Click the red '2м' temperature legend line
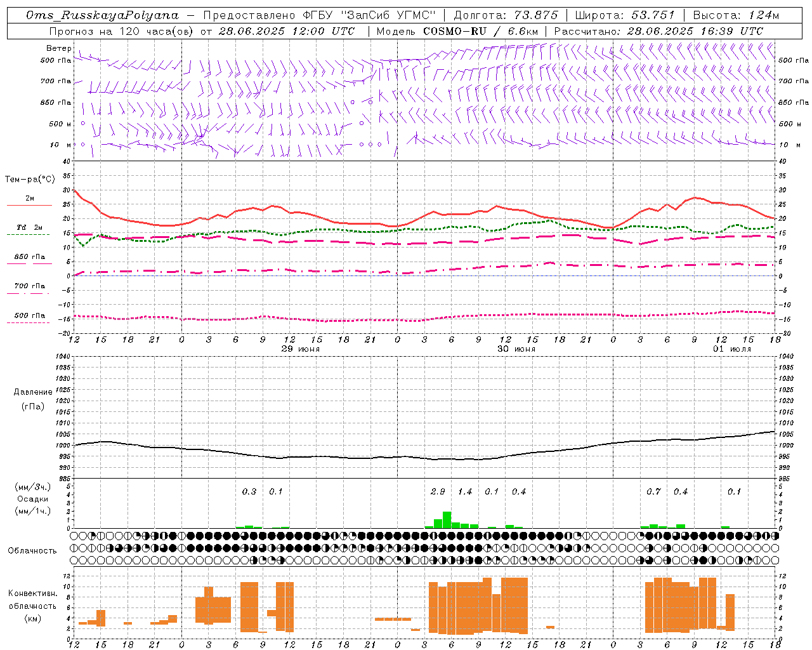Viewport: 812px width, 650px height. coord(29,205)
